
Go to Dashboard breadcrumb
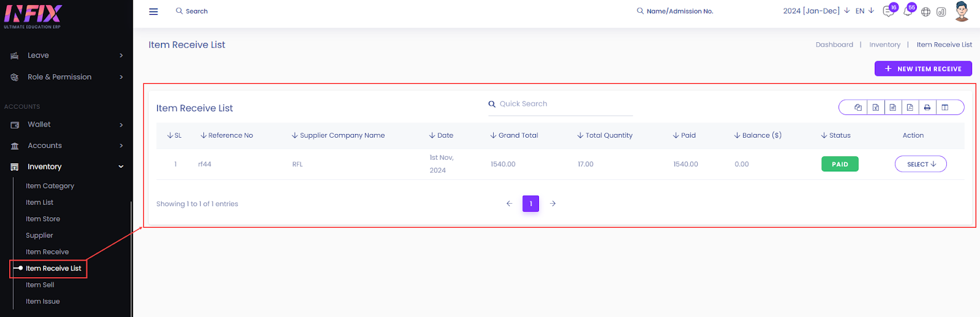click(834, 45)
